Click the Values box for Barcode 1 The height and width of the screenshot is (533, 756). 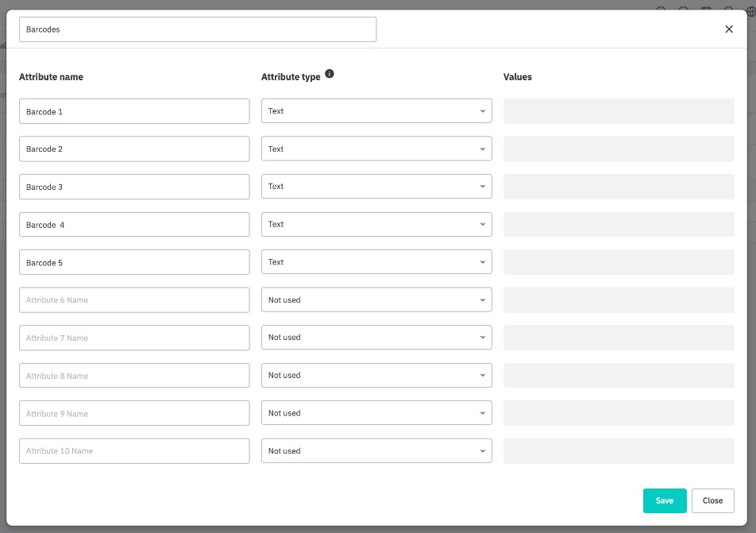pyautogui.click(x=619, y=111)
